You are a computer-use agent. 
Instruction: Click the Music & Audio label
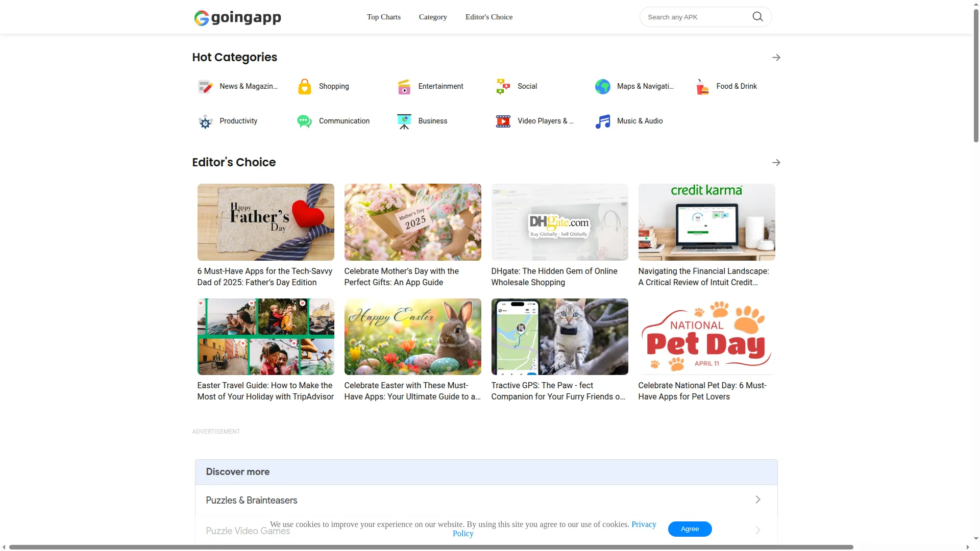coord(640,121)
